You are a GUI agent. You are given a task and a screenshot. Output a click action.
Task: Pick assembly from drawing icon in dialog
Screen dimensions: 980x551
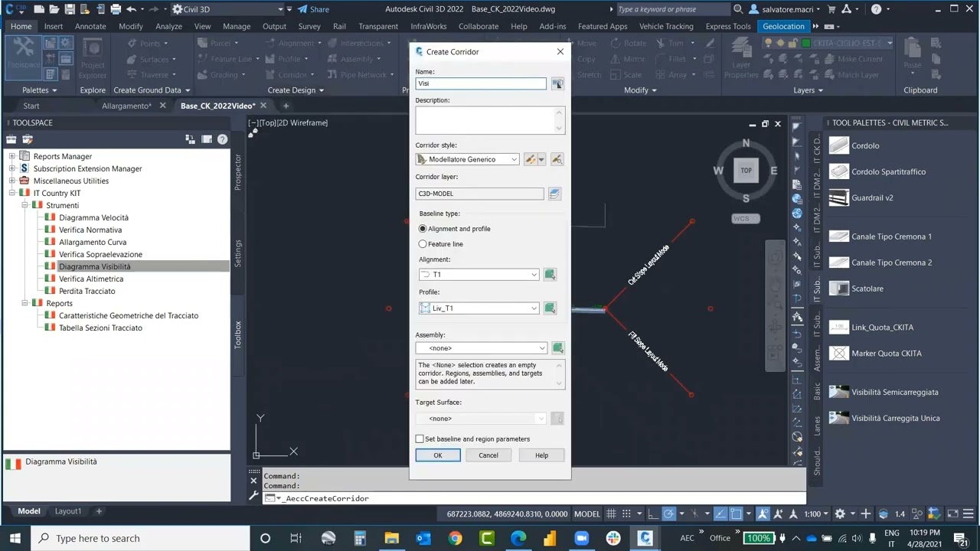[558, 348]
